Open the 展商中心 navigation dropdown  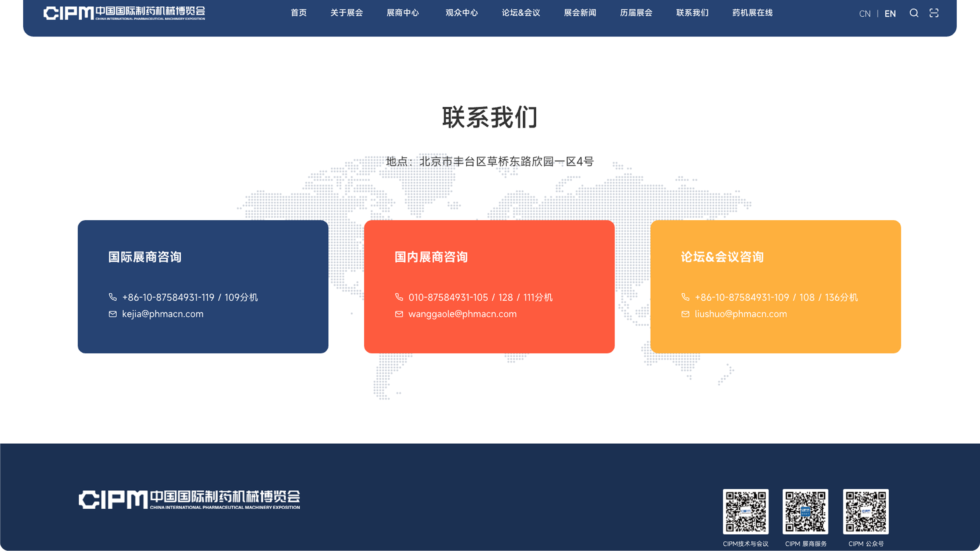click(x=403, y=13)
